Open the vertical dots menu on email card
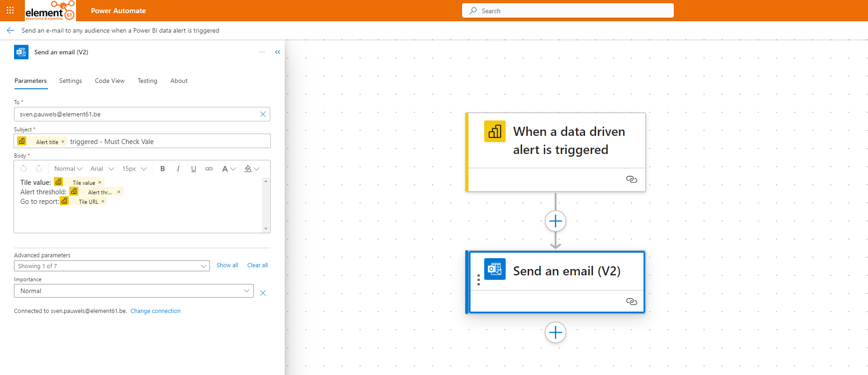Image resolution: width=868 pixels, height=375 pixels. [478, 280]
